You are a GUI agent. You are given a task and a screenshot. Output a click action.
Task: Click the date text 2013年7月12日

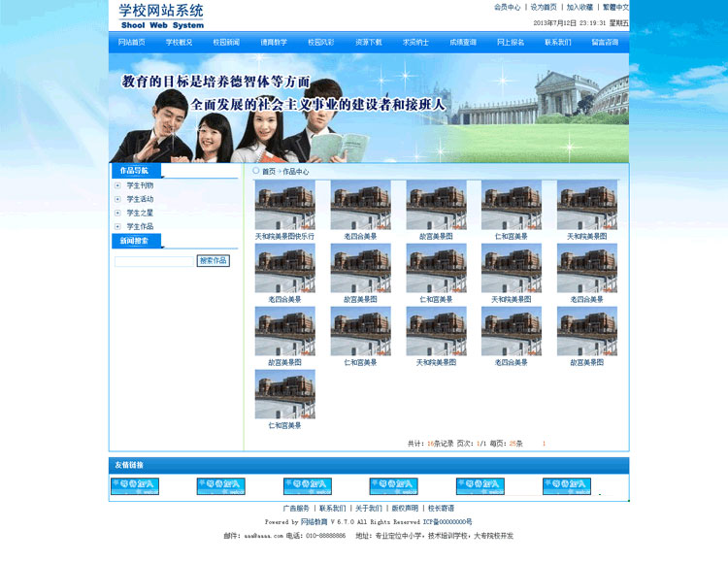[x=555, y=22]
